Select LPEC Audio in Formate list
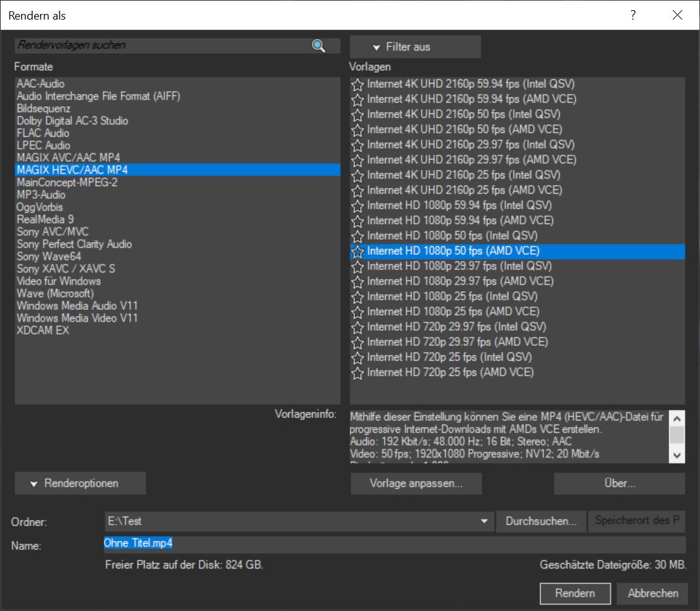Viewport: 700px width, 611px height. click(x=177, y=145)
